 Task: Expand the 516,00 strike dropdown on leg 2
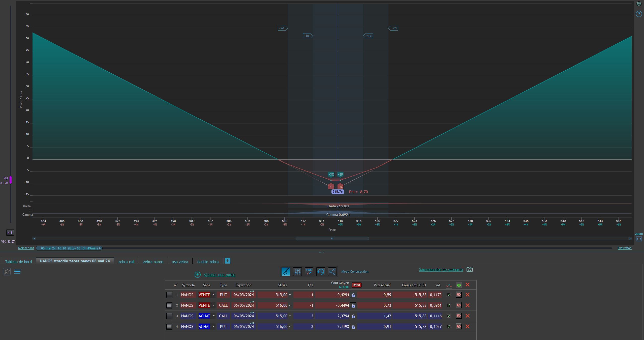click(x=290, y=305)
